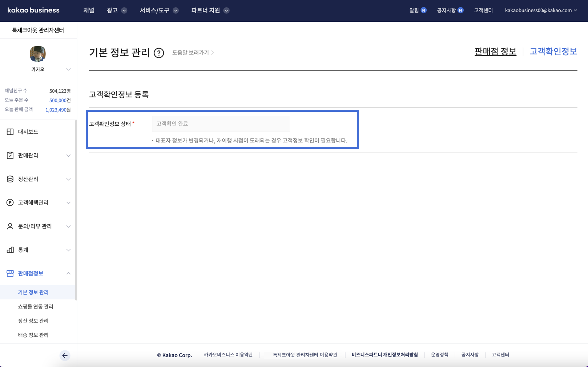Screen dimensions: 588x367
Task: Open the 광고 dropdown in top navigation
Action: click(117, 11)
